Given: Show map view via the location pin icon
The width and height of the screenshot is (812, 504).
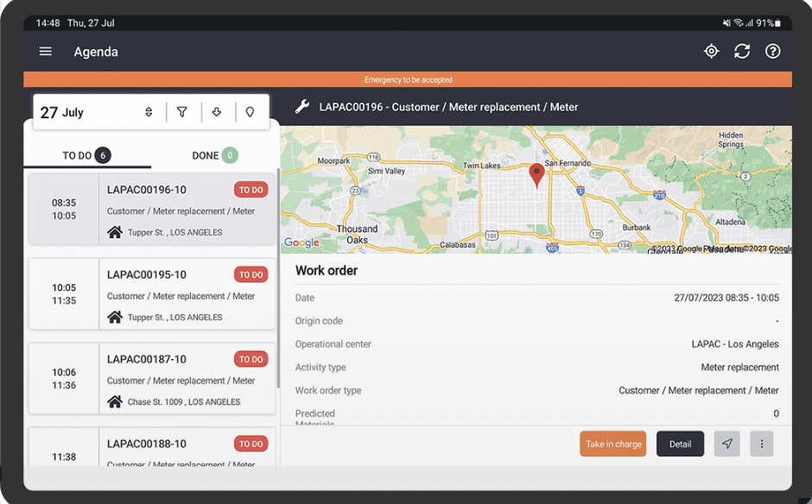Looking at the screenshot, I should pos(251,111).
